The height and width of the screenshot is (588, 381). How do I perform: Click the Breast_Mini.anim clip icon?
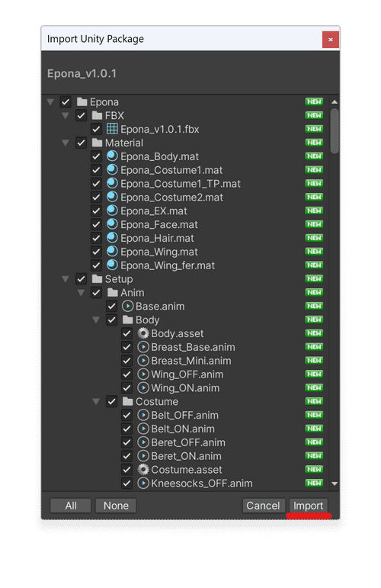pyautogui.click(x=143, y=361)
